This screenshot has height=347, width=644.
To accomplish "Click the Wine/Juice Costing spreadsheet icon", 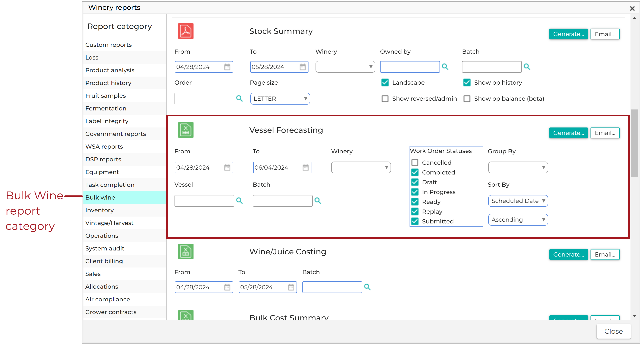I will [185, 251].
